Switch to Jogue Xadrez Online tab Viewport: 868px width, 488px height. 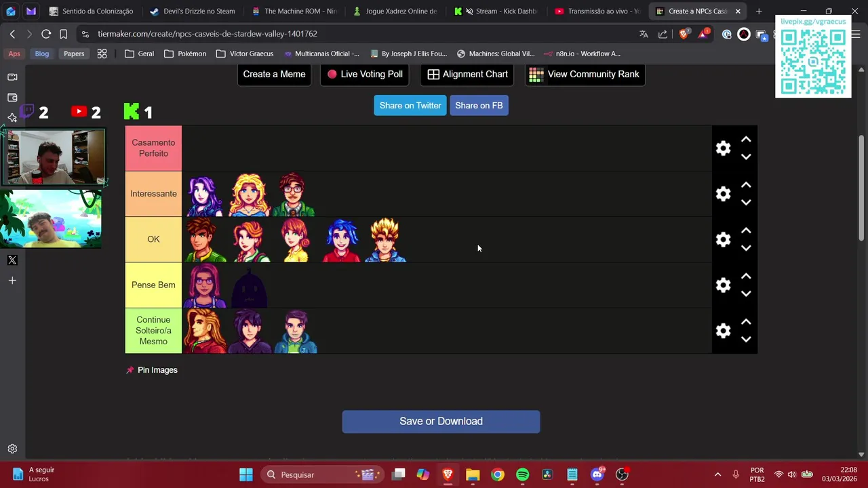(x=395, y=11)
